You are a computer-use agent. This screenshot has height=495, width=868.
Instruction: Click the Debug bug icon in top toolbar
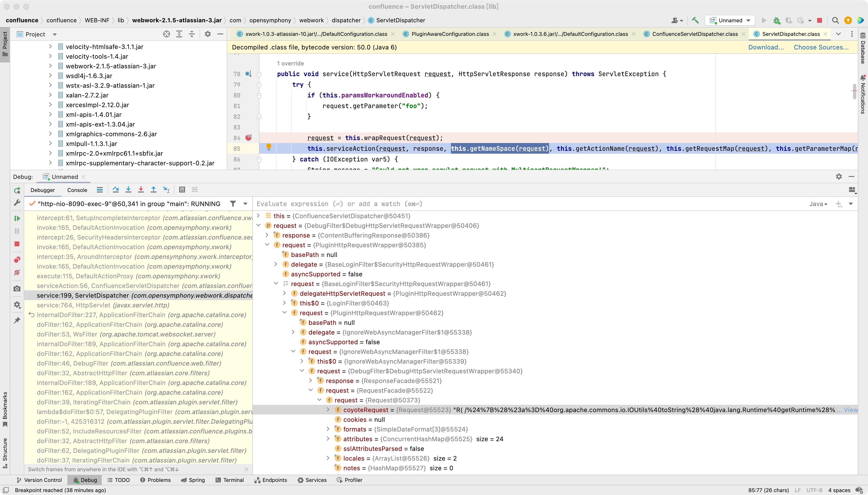click(776, 20)
